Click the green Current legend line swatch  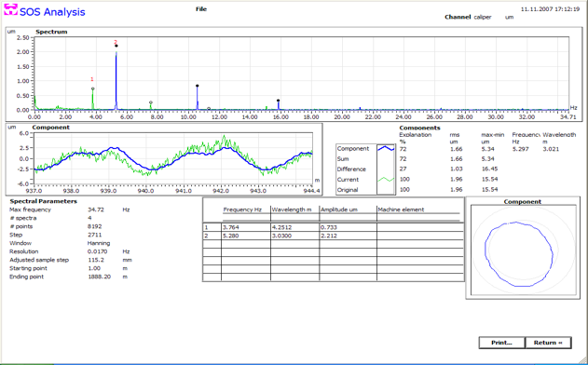coord(386,180)
